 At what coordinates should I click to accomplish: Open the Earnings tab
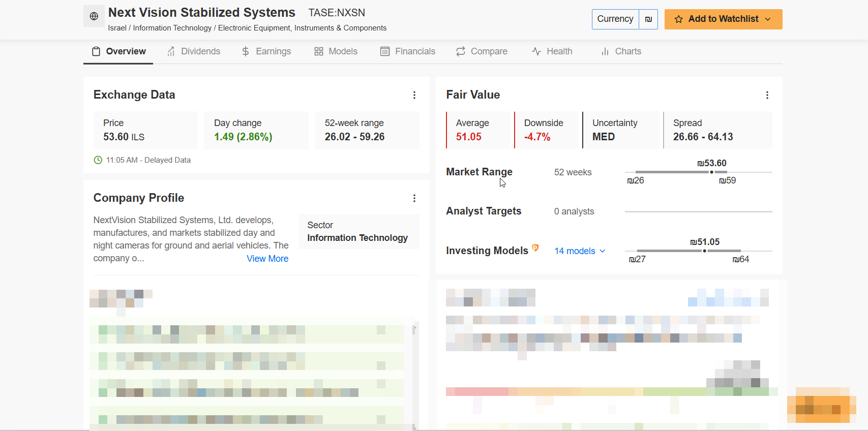click(x=266, y=51)
